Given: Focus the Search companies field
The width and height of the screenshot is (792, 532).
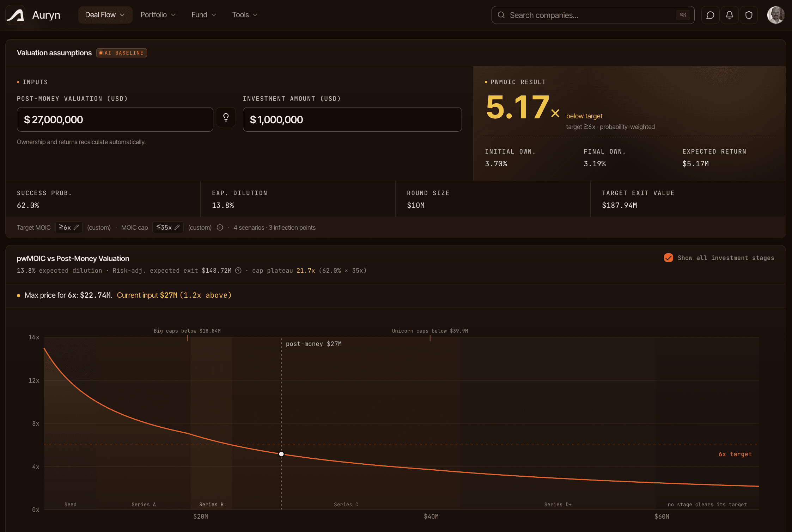Looking at the screenshot, I should click(x=593, y=15).
